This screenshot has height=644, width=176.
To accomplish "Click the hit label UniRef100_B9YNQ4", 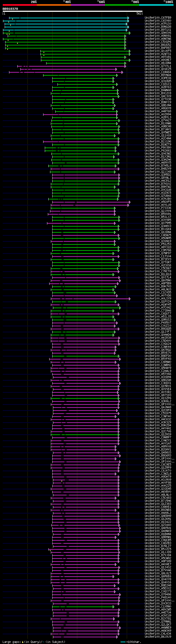I will (x=158, y=75).
